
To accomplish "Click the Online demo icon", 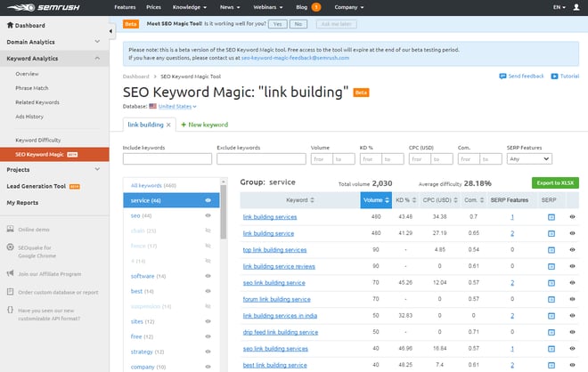I will coord(10,229).
